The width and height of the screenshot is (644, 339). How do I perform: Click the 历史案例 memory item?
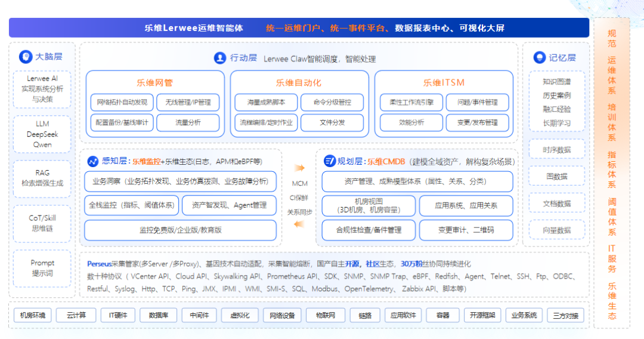(x=556, y=95)
